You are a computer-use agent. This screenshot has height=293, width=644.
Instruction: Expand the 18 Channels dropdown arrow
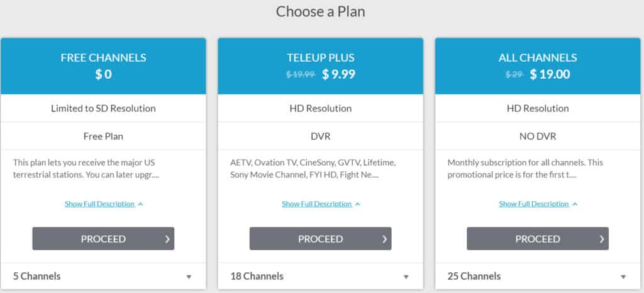pyautogui.click(x=406, y=277)
